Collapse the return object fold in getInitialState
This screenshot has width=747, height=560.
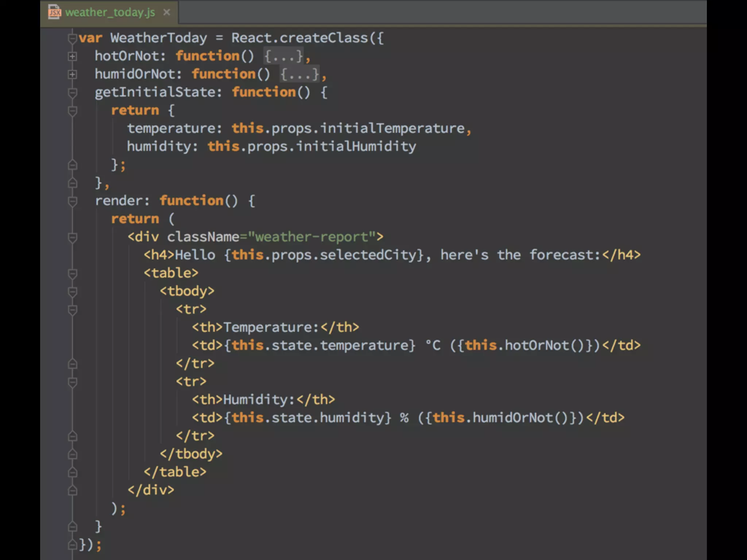tap(73, 110)
